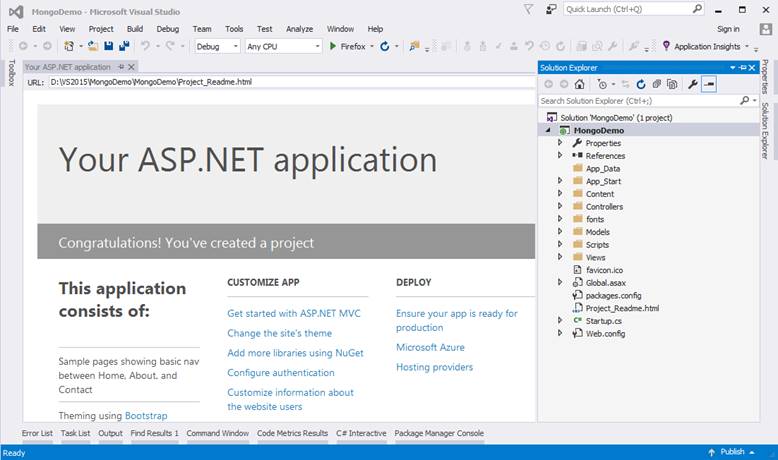Expand the Controllers folder node

(560, 207)
